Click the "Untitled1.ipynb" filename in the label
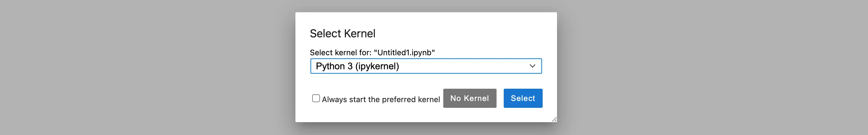The width and height of the screenshot is (868, 135). pos(404,53)
